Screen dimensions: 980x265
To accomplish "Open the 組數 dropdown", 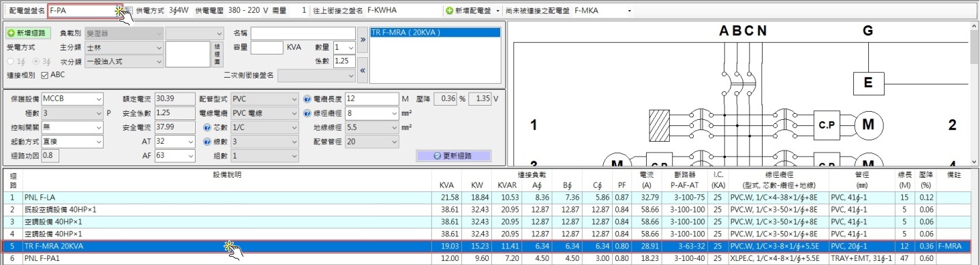I will tap(264, 155).
